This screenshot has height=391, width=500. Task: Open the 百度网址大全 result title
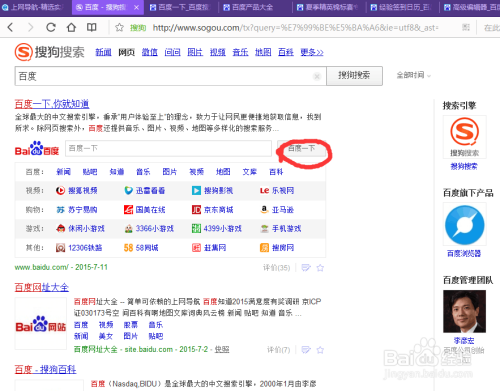click(42, 287)
